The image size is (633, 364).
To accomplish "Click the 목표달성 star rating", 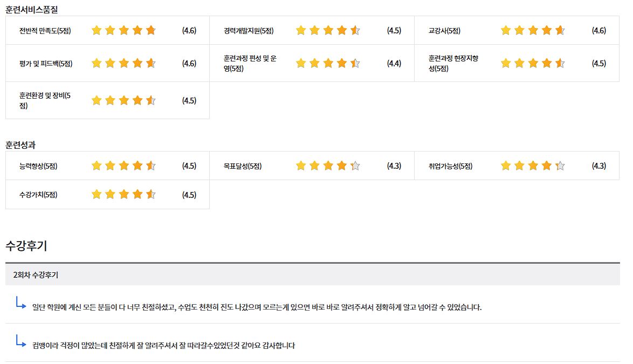I will coord(328,166).
